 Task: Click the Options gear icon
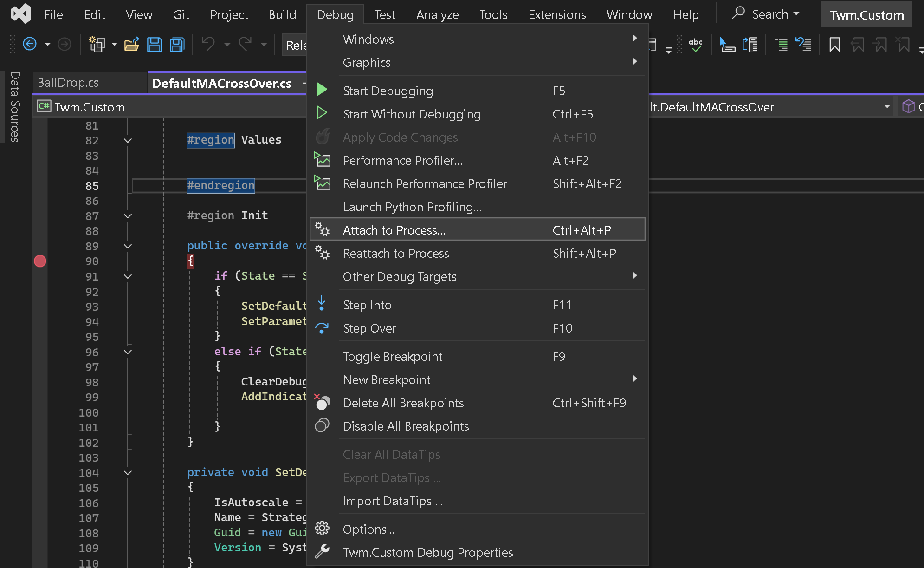tap(322, 529)
